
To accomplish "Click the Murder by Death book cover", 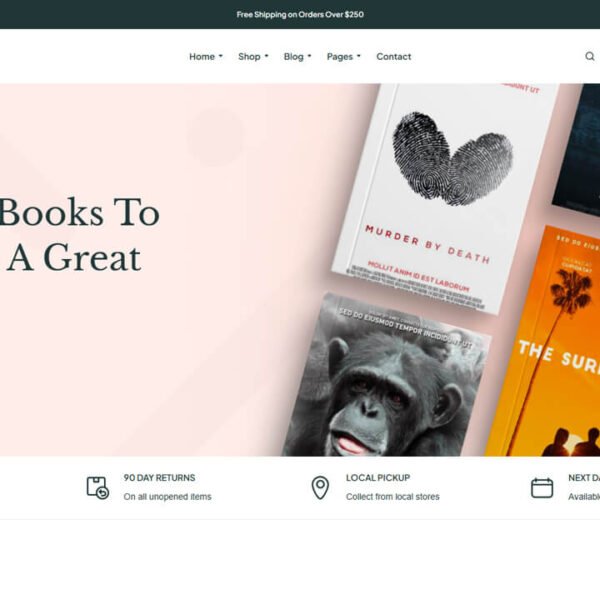I will 444,195.
